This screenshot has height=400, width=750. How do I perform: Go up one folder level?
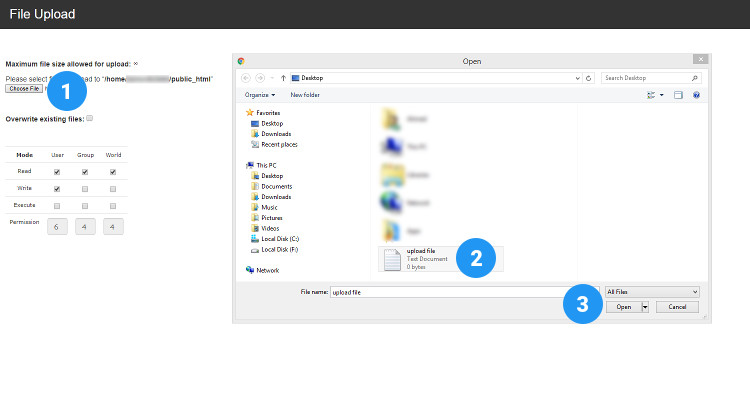(x=283, y=78)
